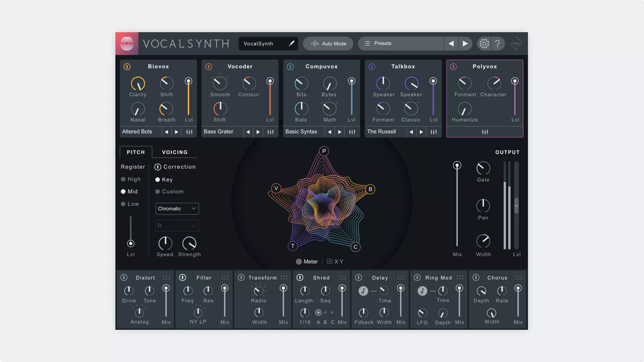
Task: Click the Ring Mod tempo sync note icon
Action: [x=422, y=291]
